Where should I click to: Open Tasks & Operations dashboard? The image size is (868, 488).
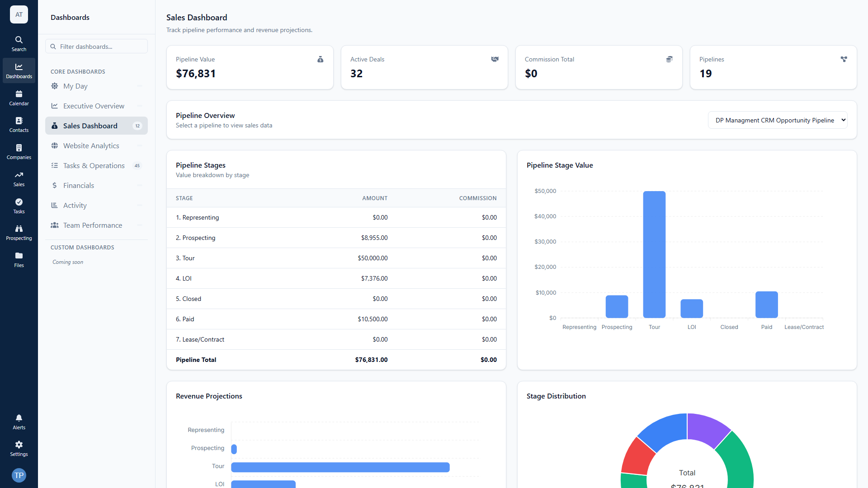96,165
